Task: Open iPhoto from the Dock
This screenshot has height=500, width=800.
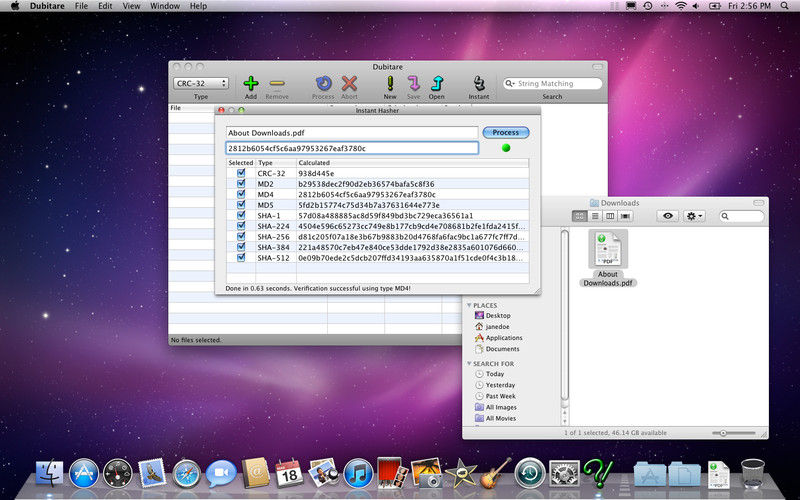Action: click(x=427, y=473)
